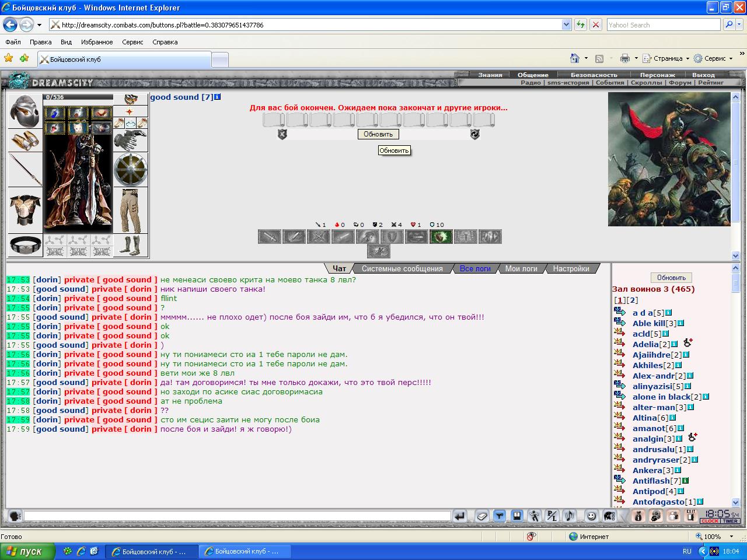The image size is (747, 560).
Task: Click the black belt slot
Action: (26, 246)
